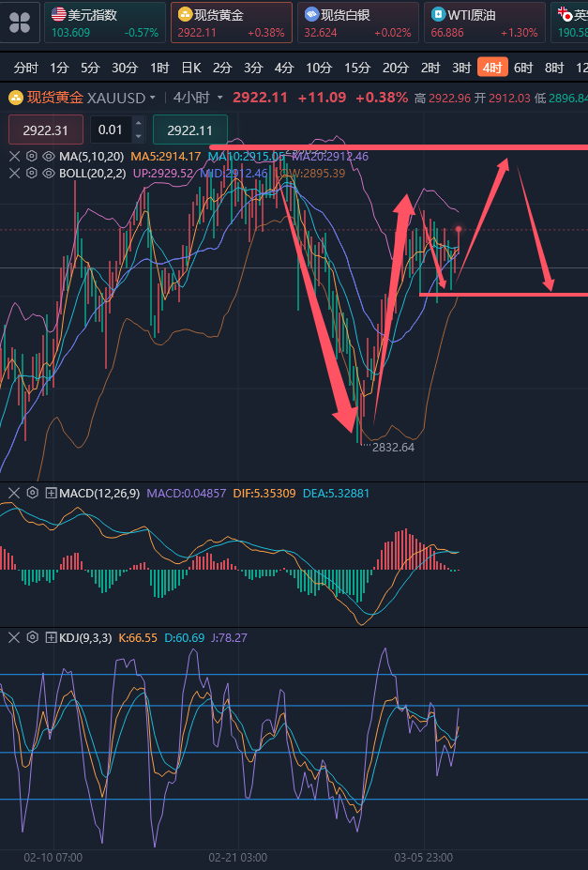
Task: Switch to 1分 timeframe tab
Action: point(59,69)
